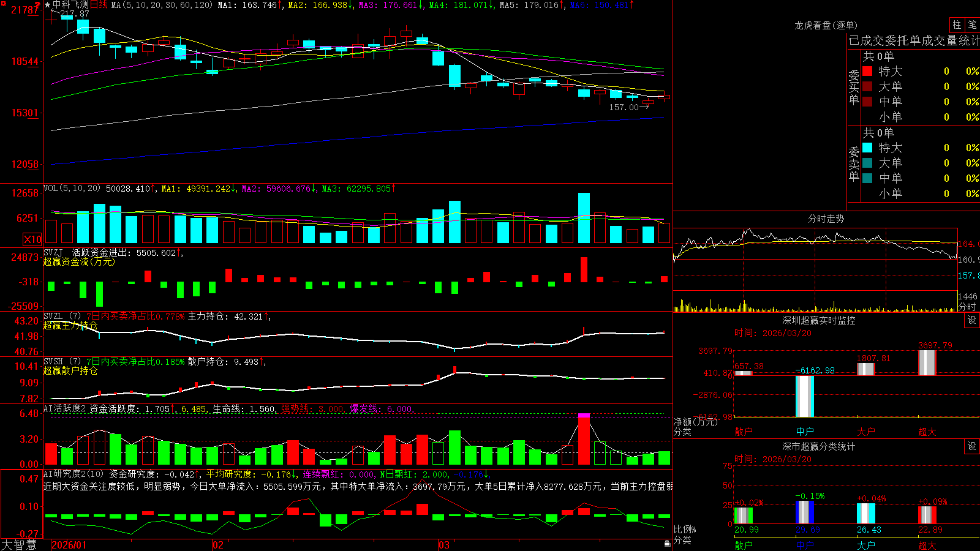Viewport: 980px width, 551px height.
Task: Click the MA2: 166.938 value
Action: [320, 5]
